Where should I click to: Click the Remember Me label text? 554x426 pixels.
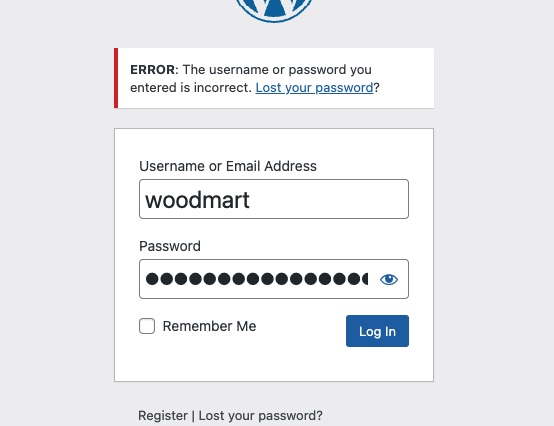[x=209, y=326]
